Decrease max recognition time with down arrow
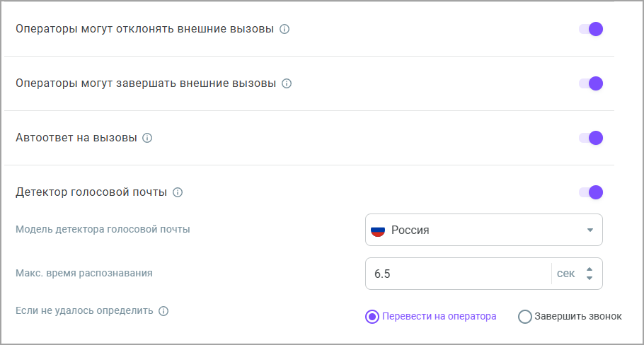 tap(590, 278)
